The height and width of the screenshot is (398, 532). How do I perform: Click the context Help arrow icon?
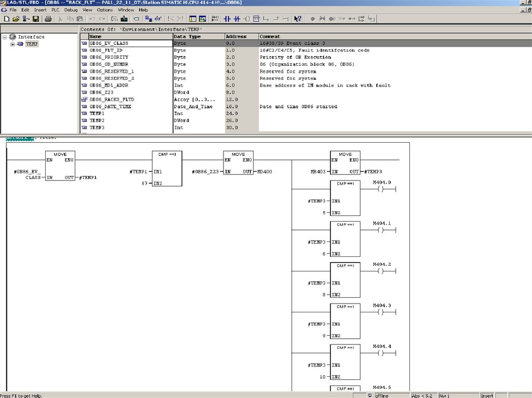pos(298,19)
